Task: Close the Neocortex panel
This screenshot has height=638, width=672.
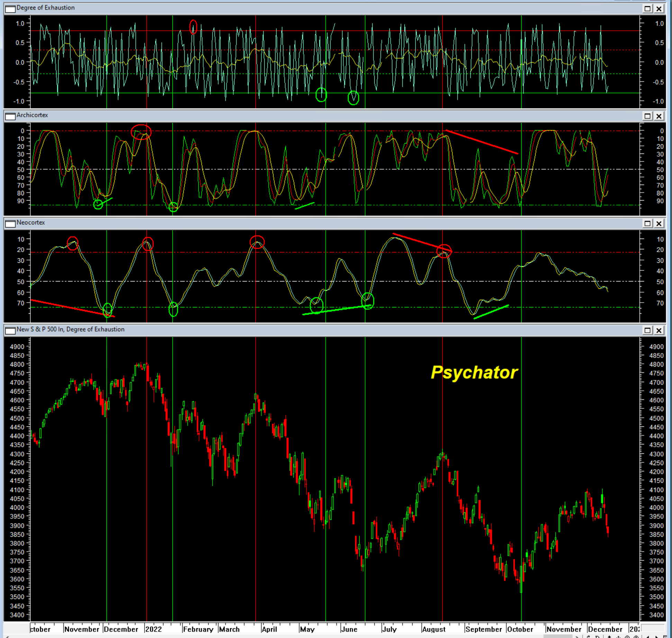Action: coord(659,223)
